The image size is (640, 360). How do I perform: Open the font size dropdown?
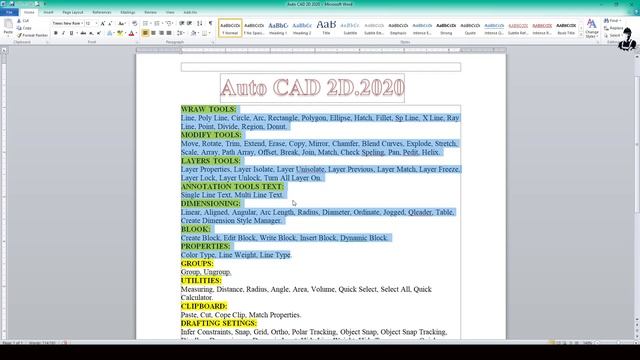(96, 24)
